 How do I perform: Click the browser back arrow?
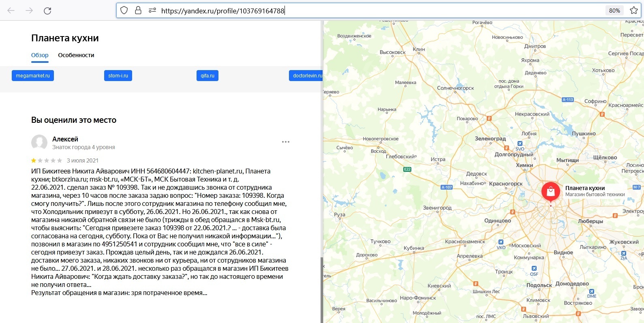pos(11,11)
